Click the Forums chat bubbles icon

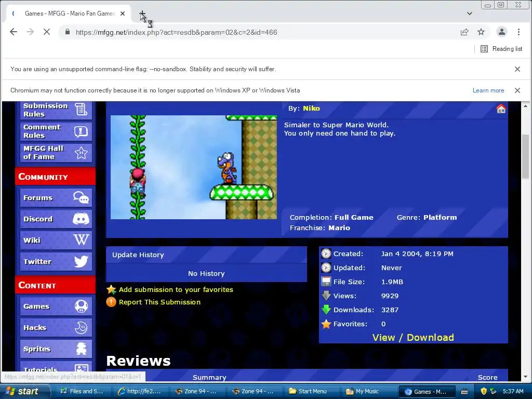81,197
